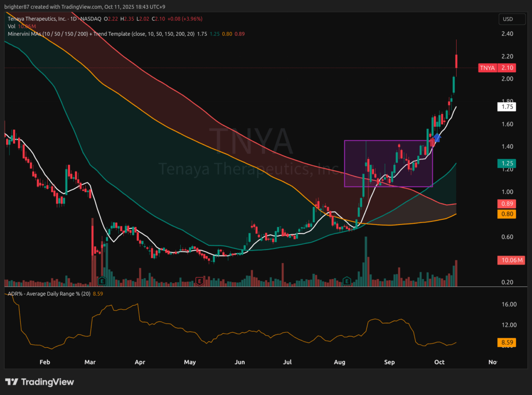This screenshot has height=395, width=532.
Task: Click the earnings 'E' marker in early August
Action: [347, 281]
